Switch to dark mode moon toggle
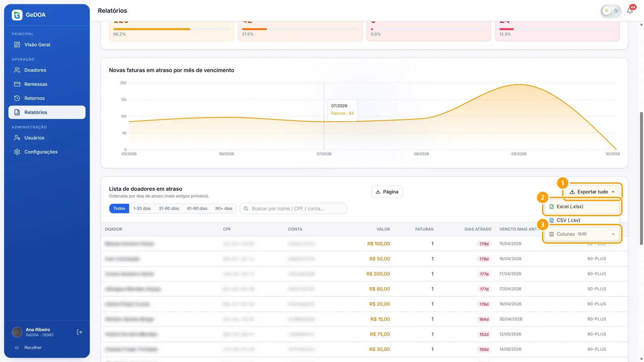 (616, 11)
